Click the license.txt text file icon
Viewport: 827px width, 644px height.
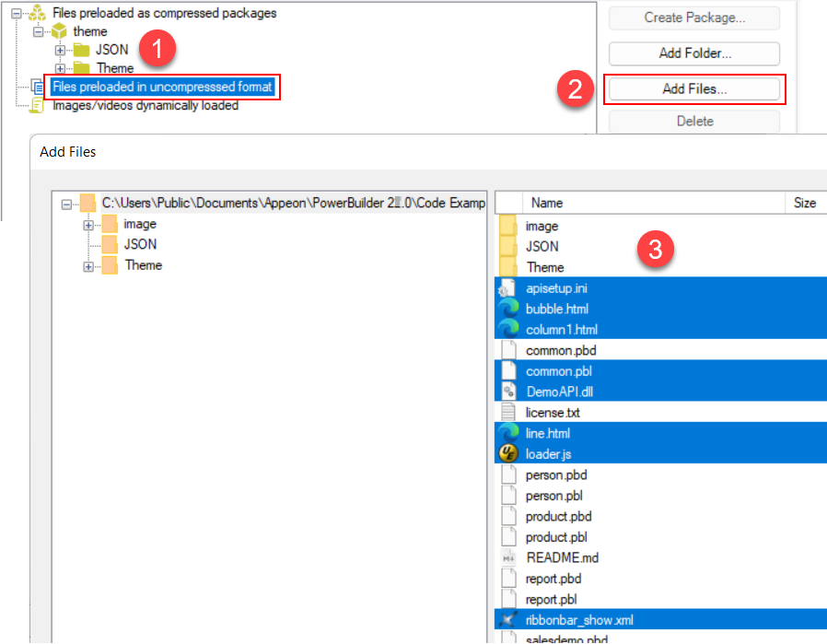click(507, 413)
